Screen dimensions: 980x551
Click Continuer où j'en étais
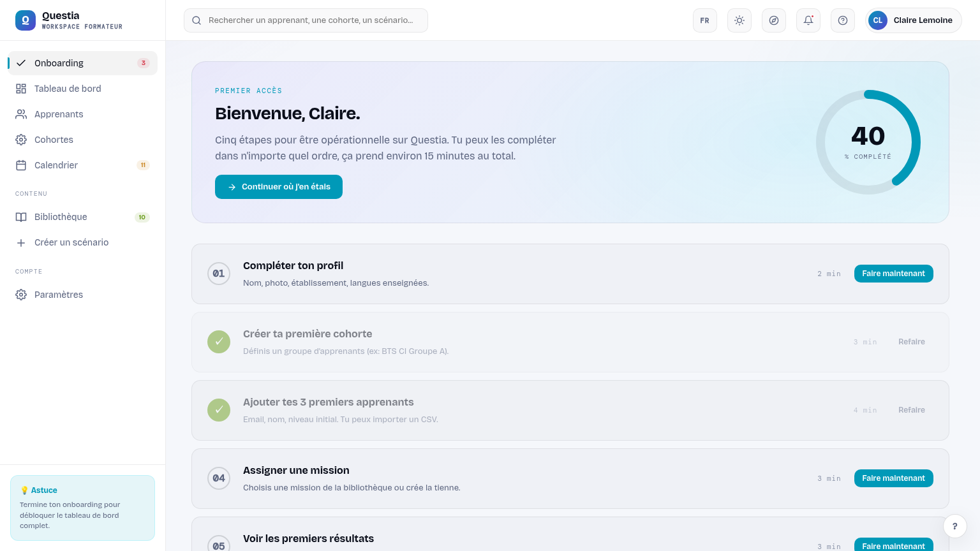279,187
